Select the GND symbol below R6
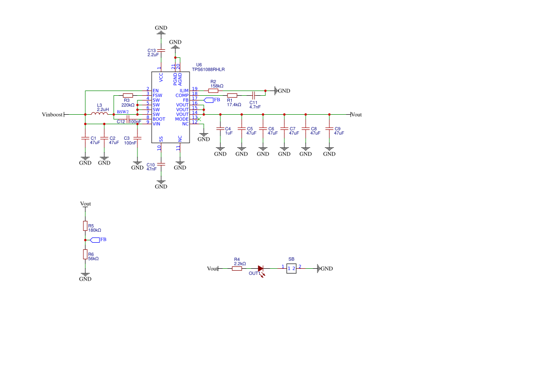This screenshot has height=392, width=554. (85, 274)
